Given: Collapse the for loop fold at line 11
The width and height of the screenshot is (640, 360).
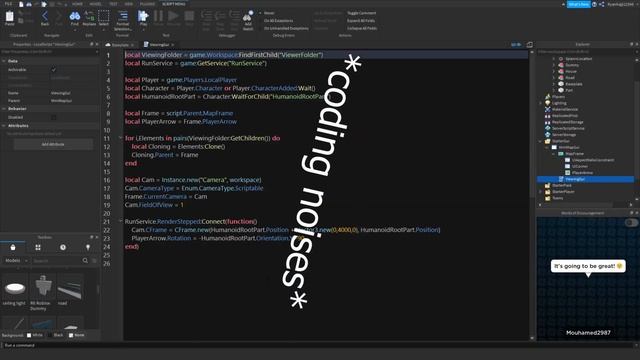Looking at the screenshot, I should 120,138.
